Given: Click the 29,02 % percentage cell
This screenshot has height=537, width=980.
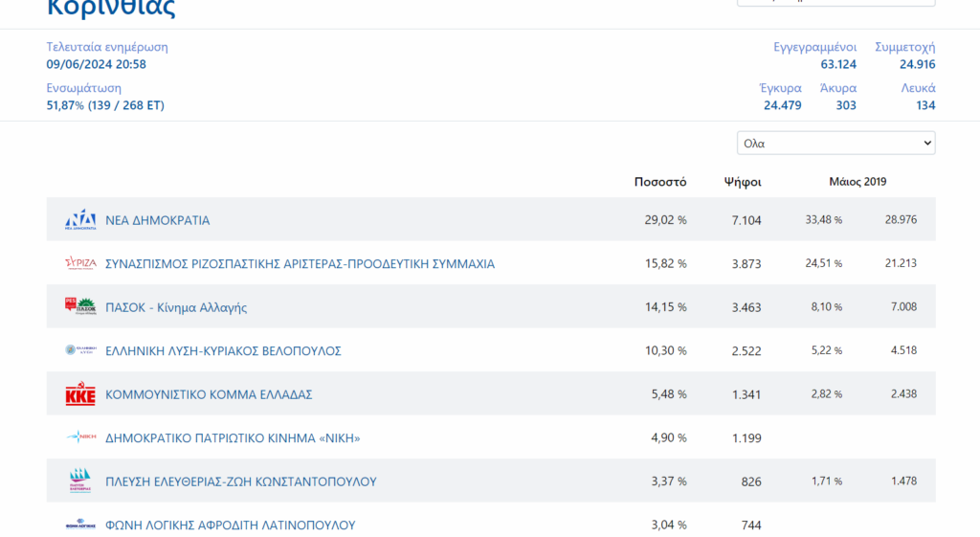Looking at the screenshot, I should pos(666,220).
